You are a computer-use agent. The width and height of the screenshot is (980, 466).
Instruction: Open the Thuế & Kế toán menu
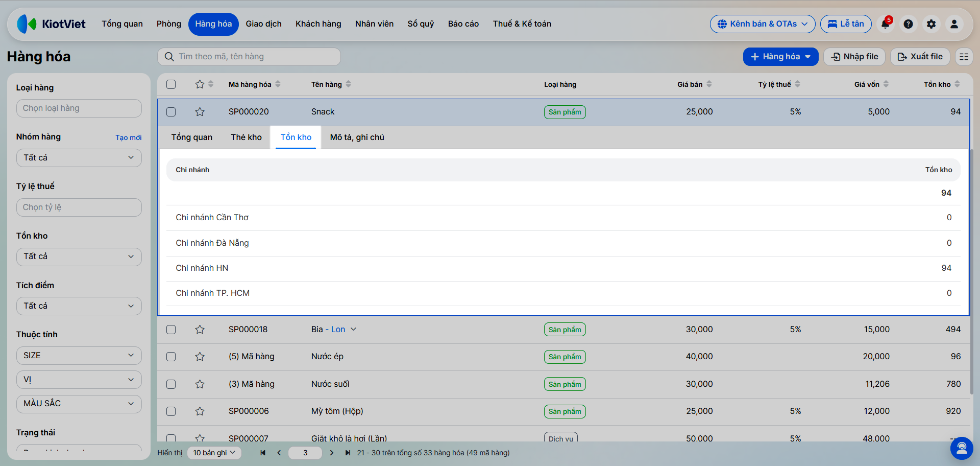(522, 24)
